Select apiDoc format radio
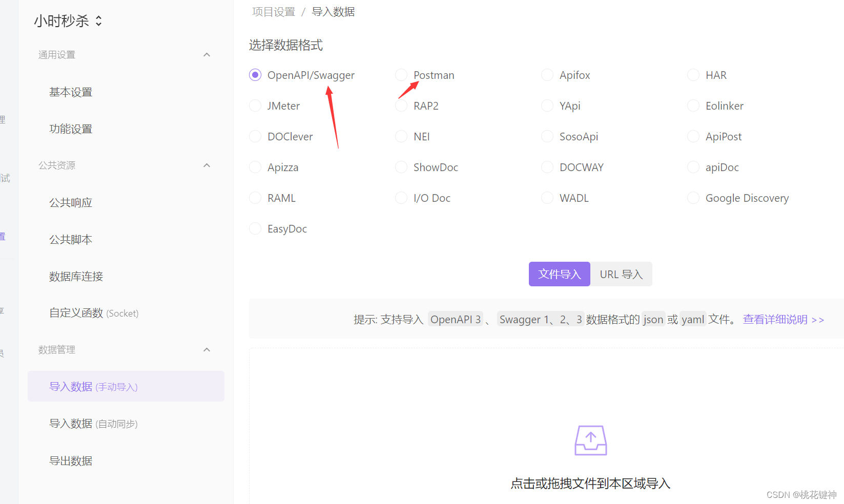Viewport: 844px width, 504px height. pyautogui.click(x=693, y=167)
